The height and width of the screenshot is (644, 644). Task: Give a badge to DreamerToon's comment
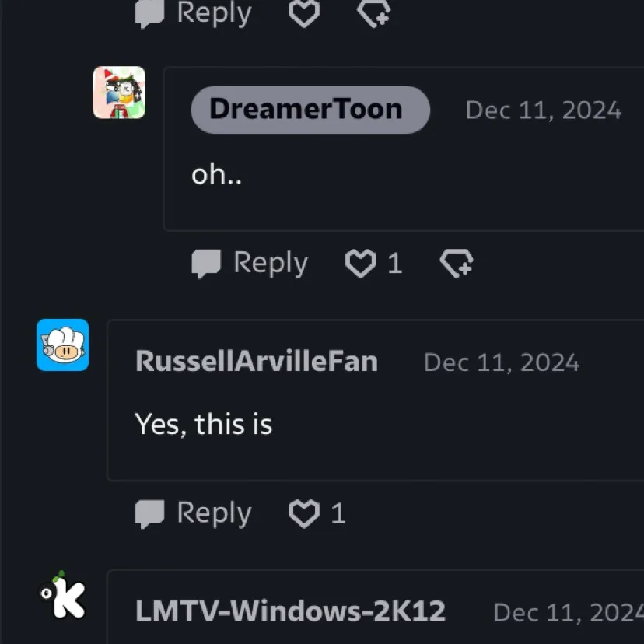pos(457,263)
